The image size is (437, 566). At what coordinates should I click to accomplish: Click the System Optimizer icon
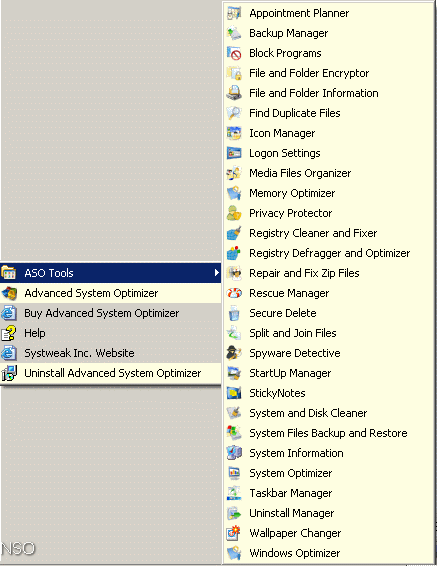pyautogui.click(x=234, y=473)
